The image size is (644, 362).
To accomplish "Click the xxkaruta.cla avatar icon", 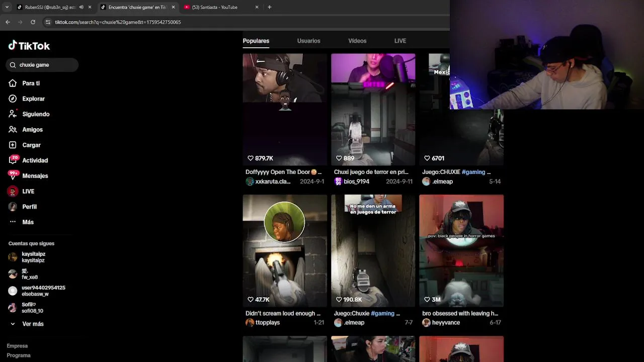I will coord(250,182).
